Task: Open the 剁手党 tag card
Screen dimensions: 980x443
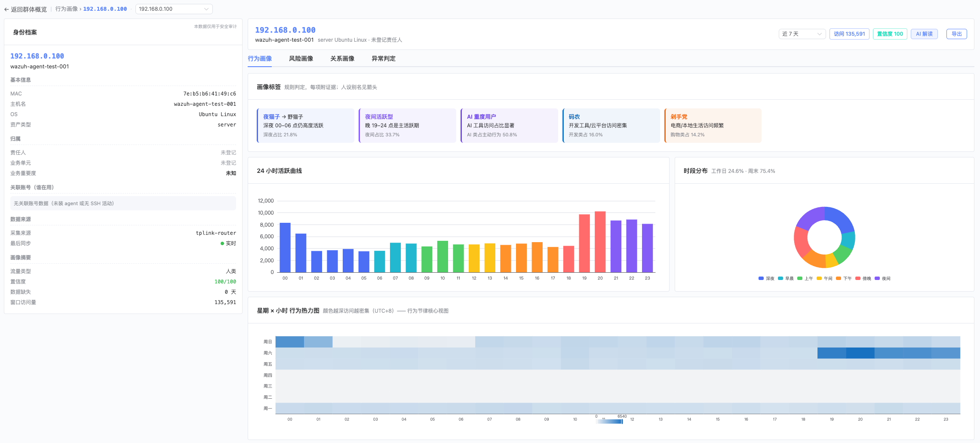Action: (713, 126)
